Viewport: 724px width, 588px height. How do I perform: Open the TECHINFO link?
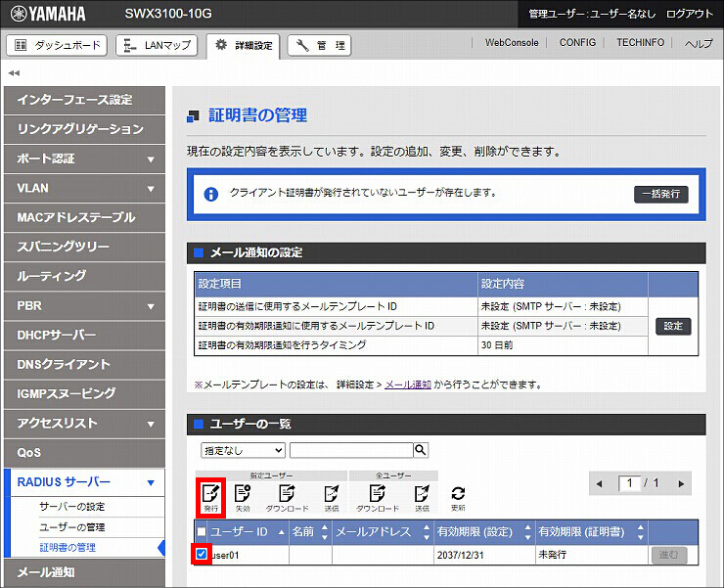pyautogui.click(x=640, y=42)
